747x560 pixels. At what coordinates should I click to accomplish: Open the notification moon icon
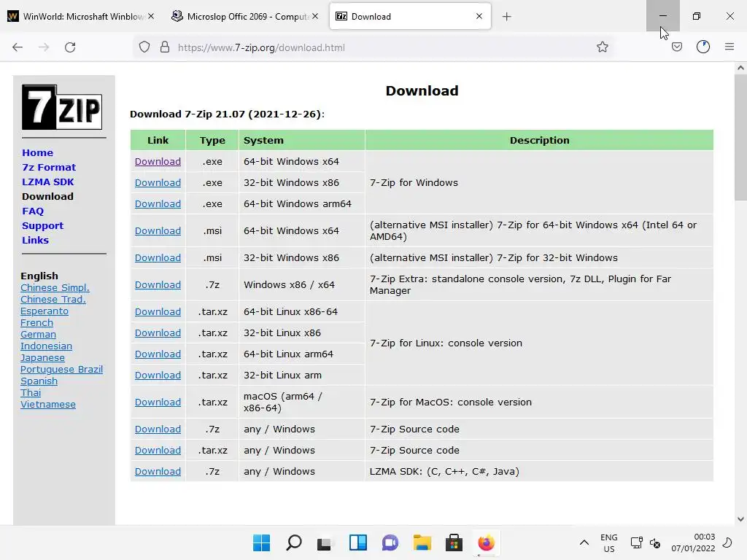[x=727, y=542]
